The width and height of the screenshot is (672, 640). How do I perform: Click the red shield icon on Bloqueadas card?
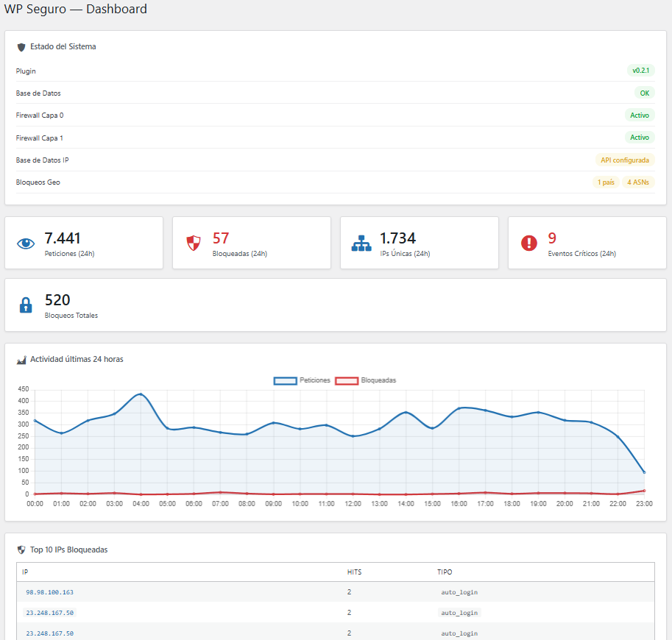194,243
